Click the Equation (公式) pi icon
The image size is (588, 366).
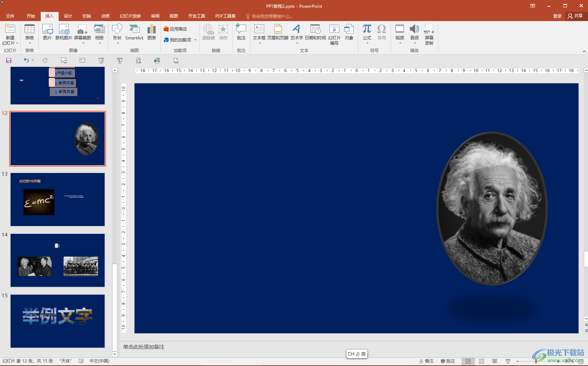click(367, 28)
